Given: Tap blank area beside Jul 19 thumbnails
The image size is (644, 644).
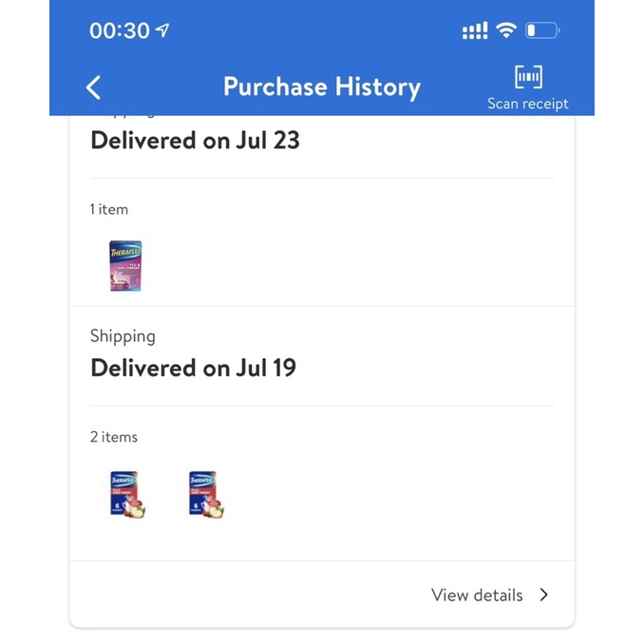Looking at the screenshot, I should 399,494.
